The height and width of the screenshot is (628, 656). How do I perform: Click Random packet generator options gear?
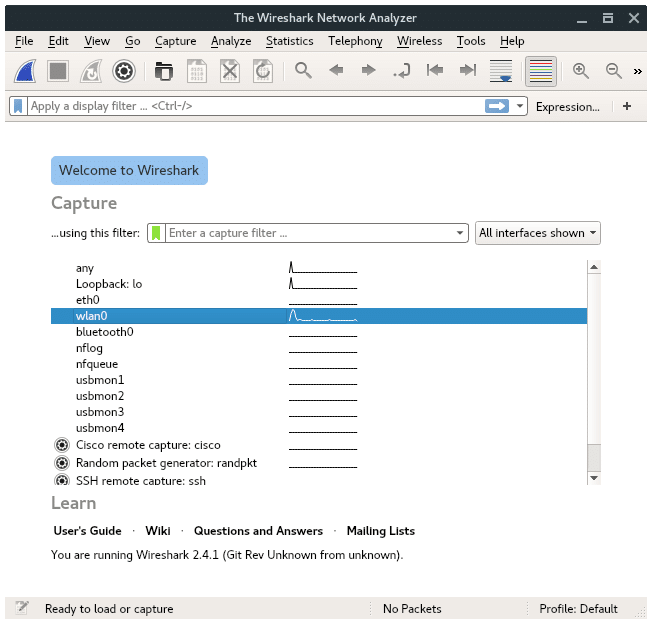click(62, 463)
